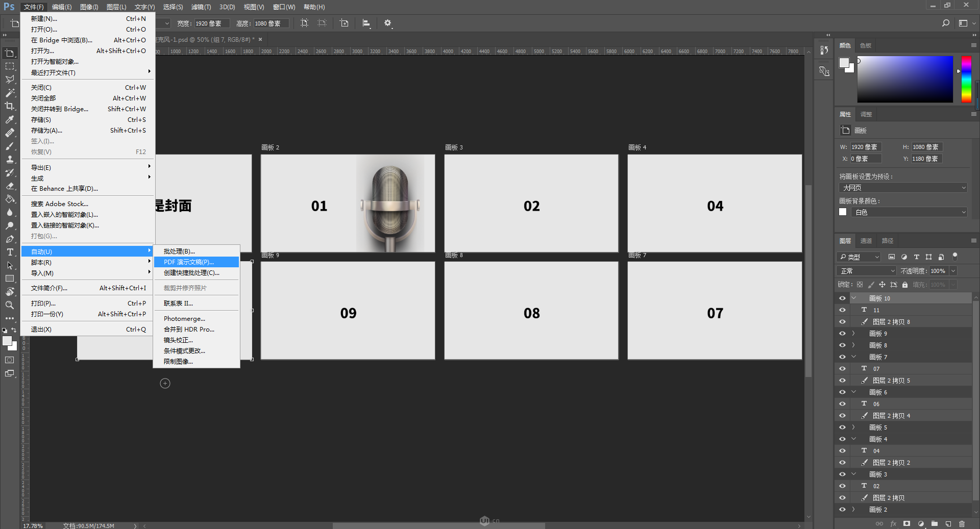The image size is (980, 529).
Task: Click the artboard background white swatch
Action: 843,212
